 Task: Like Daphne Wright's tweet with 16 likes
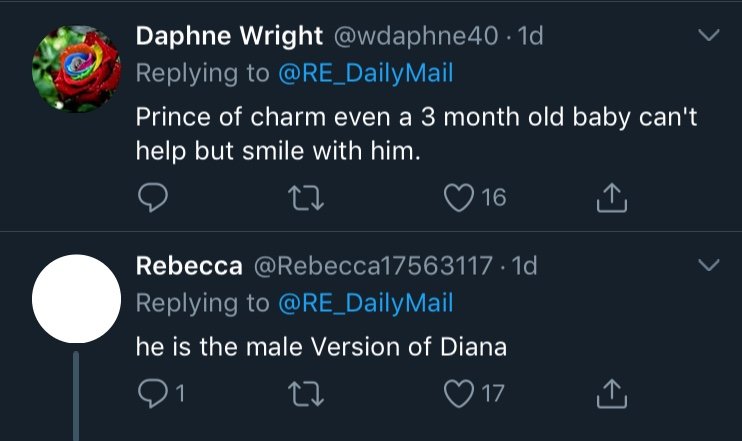click(x=459, y=197)
